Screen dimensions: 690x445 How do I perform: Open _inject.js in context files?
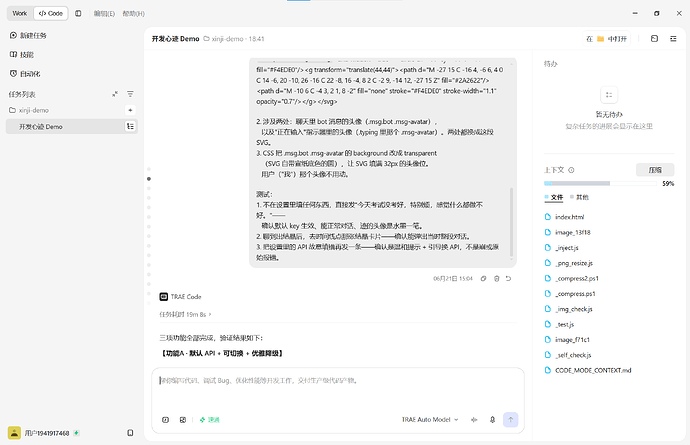click(562, 248)
